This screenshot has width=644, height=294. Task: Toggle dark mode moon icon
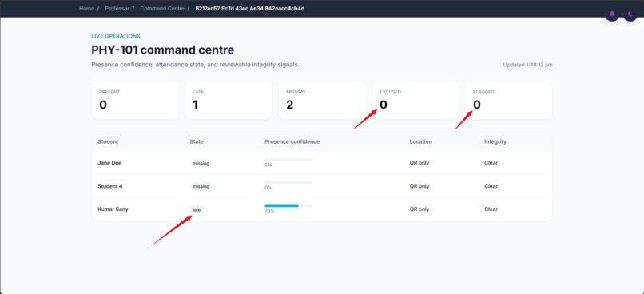point(630,14)
